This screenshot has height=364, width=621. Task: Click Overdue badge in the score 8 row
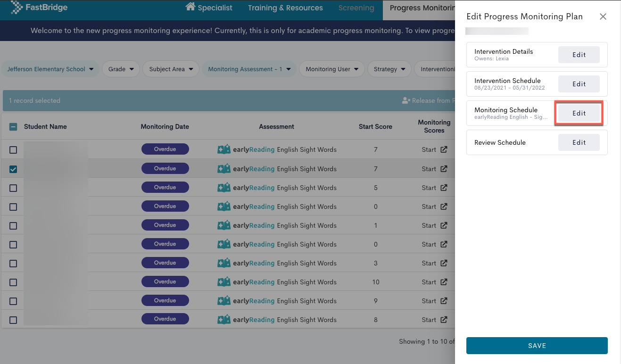(165, 319)
